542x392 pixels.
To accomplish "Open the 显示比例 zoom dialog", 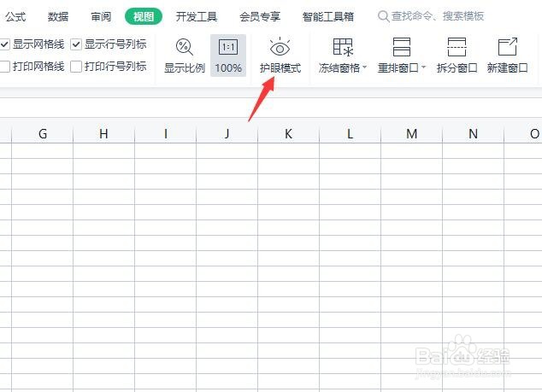I will click(185, 56).
